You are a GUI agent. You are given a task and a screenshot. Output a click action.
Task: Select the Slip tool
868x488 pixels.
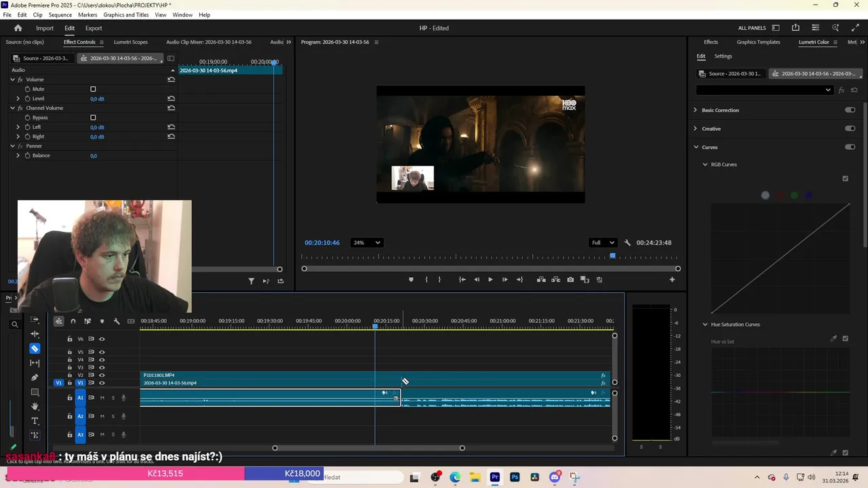pos(35,363)
